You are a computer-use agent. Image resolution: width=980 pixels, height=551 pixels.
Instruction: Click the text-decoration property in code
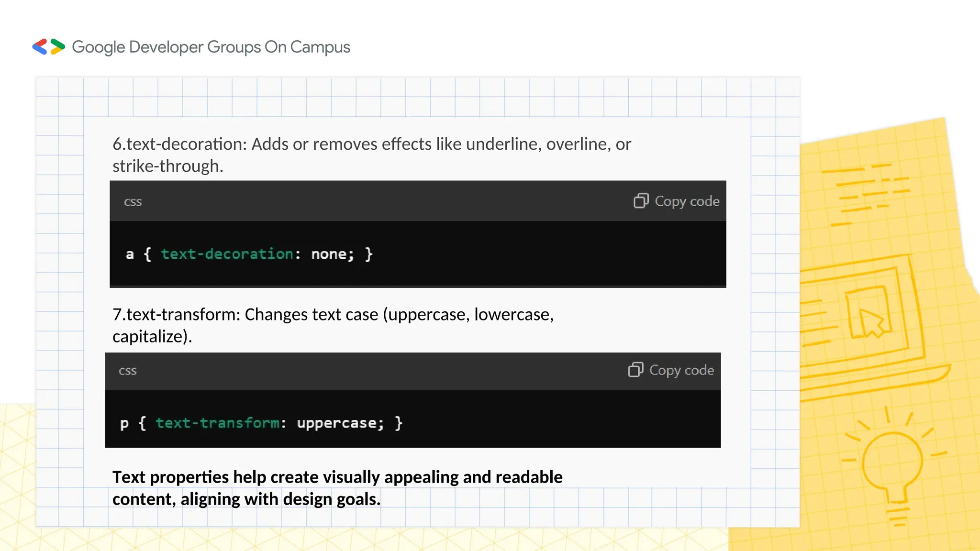tap(227, 254)
